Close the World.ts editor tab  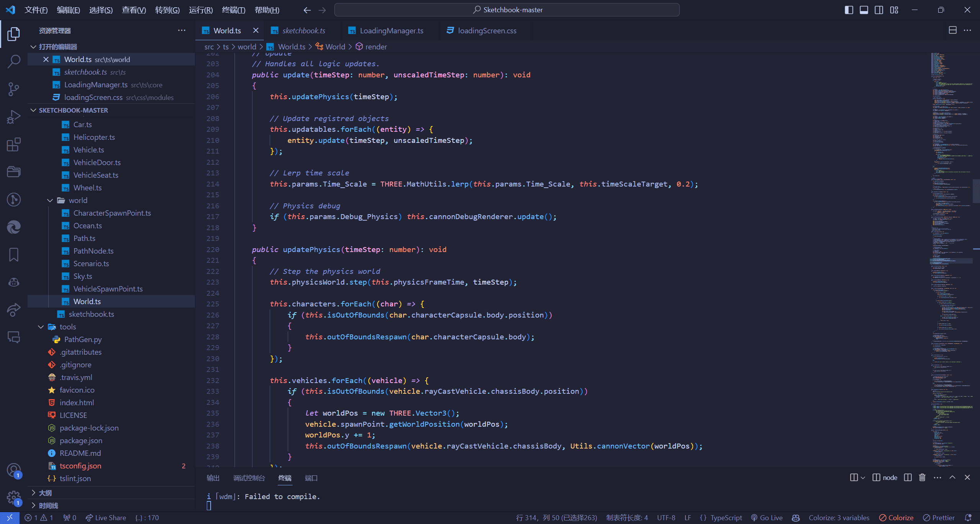click(256, 30)
